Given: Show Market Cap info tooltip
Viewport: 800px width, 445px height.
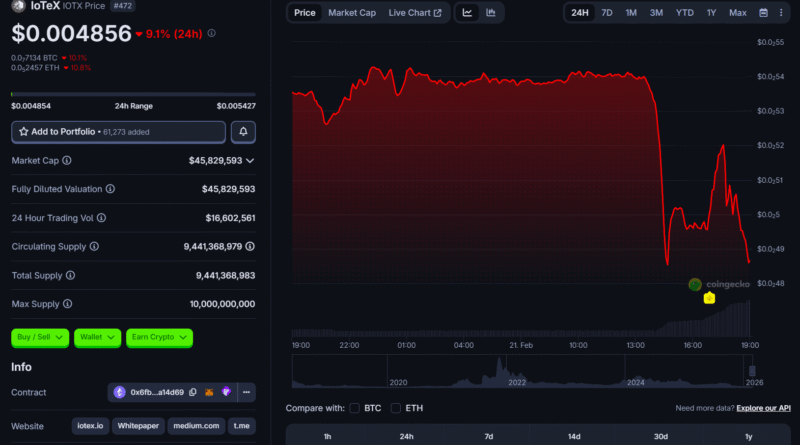Looking at the screenshot, I should [x=67, y=161].
